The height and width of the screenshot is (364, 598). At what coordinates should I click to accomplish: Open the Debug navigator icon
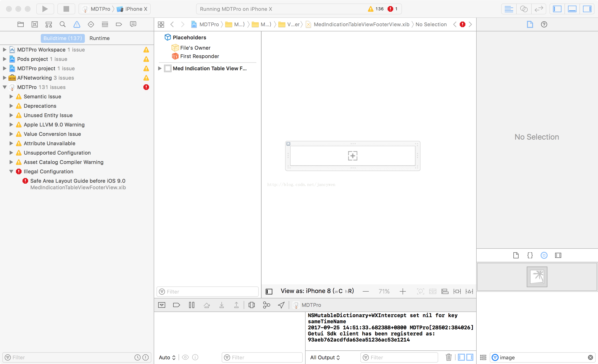coord(105,24)
